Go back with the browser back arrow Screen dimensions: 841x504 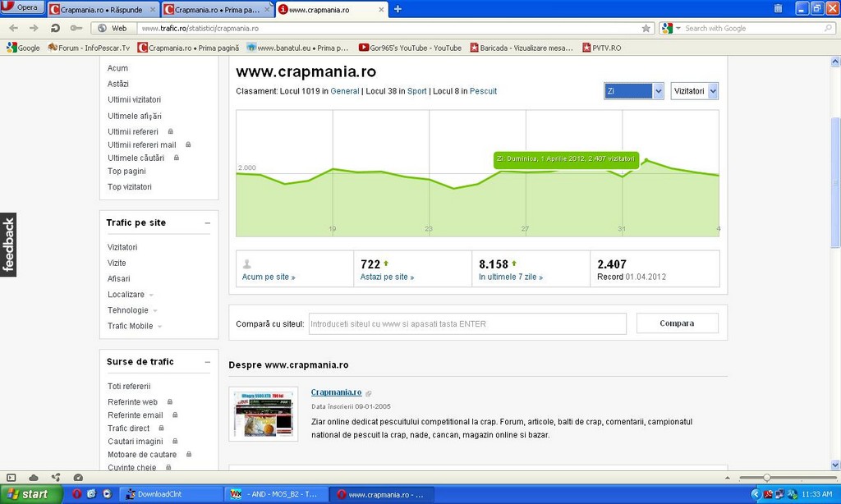14,28
